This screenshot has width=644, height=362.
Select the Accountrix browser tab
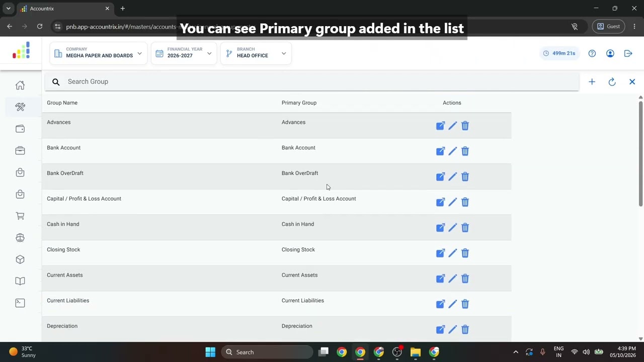[64, 9]
